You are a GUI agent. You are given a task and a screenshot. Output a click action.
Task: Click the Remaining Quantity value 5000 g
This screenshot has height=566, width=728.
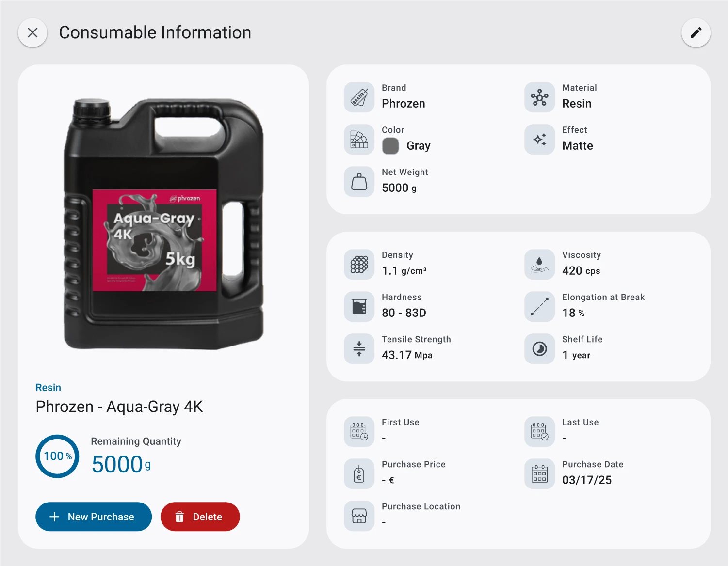click(121, 464)
